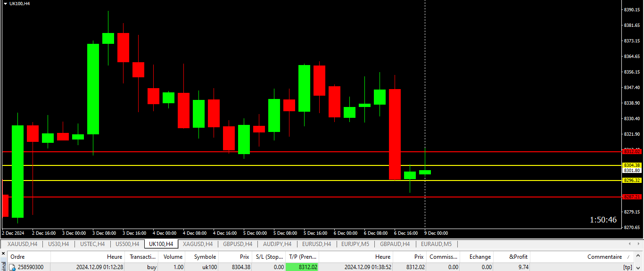This screenshot has width=644, height=271.
Task: Click the order 258590300 document icon
Action: tap(13, 267)
